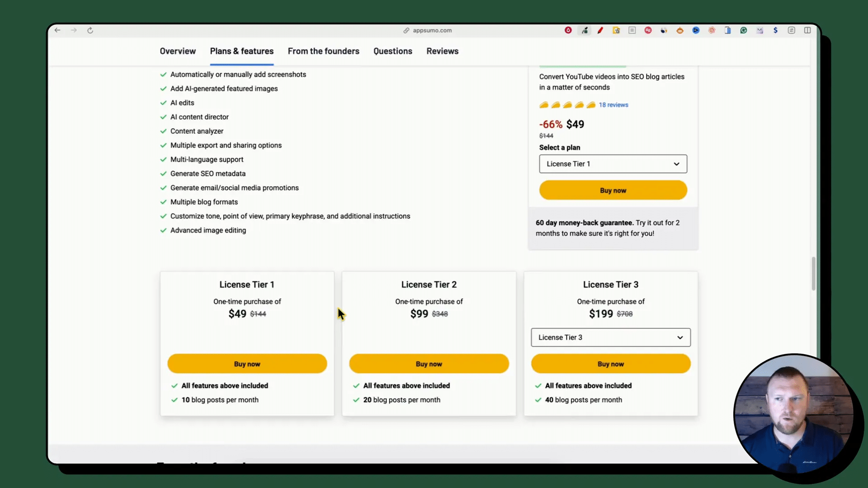Open the red marker pen extension
Viewport: 868px width, 488px height.
coord(600,30)
